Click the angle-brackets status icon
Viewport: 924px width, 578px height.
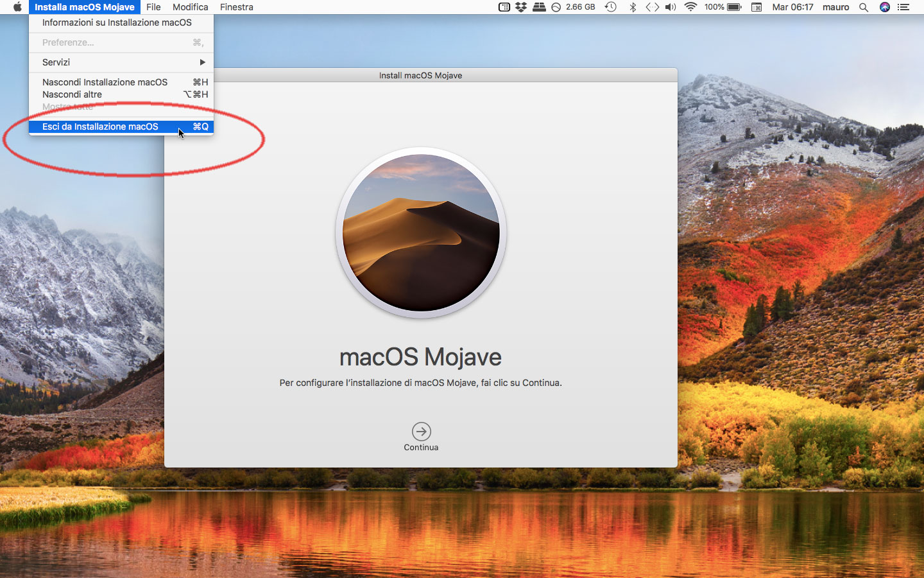coord(653,7)
